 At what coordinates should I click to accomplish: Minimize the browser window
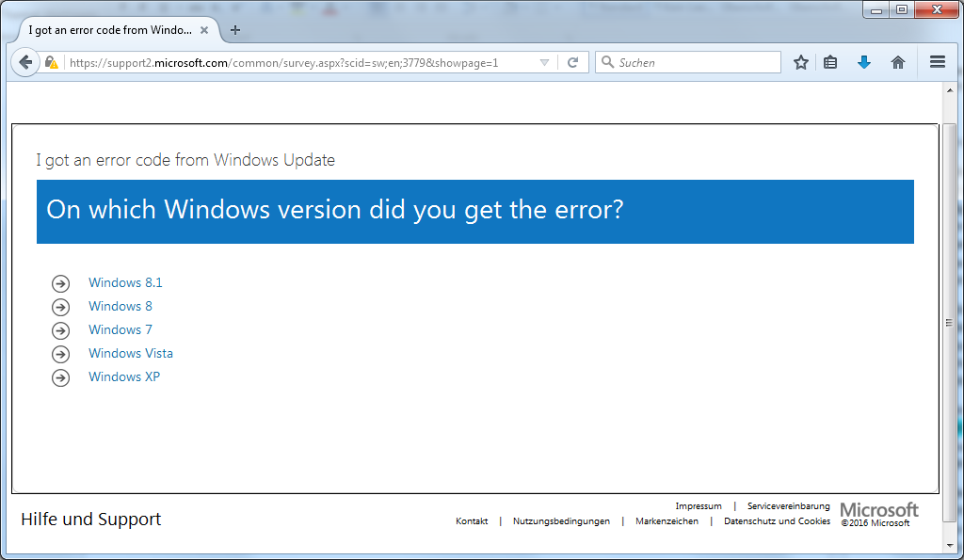point(876,9)
